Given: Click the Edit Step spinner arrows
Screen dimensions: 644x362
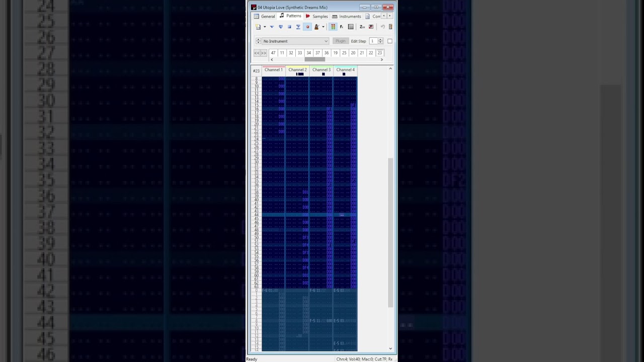Looking at the screenshot, I should pos(380,41).
